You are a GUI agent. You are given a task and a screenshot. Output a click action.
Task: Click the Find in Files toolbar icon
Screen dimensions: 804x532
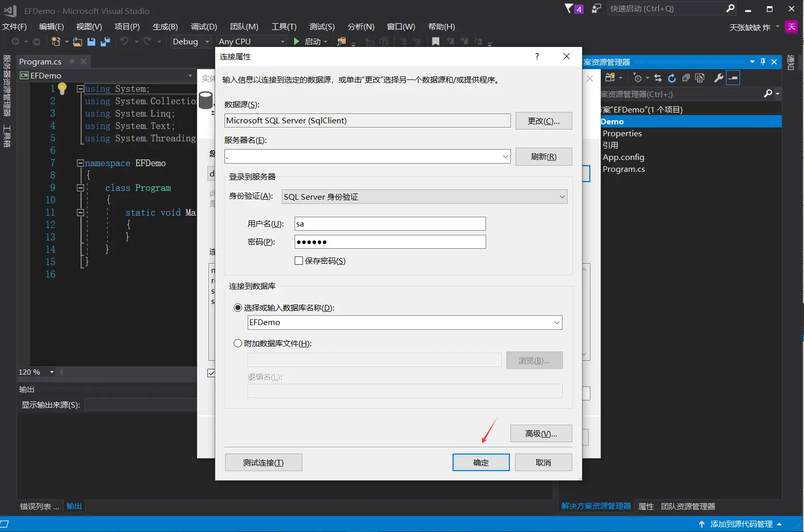[341, 42]
